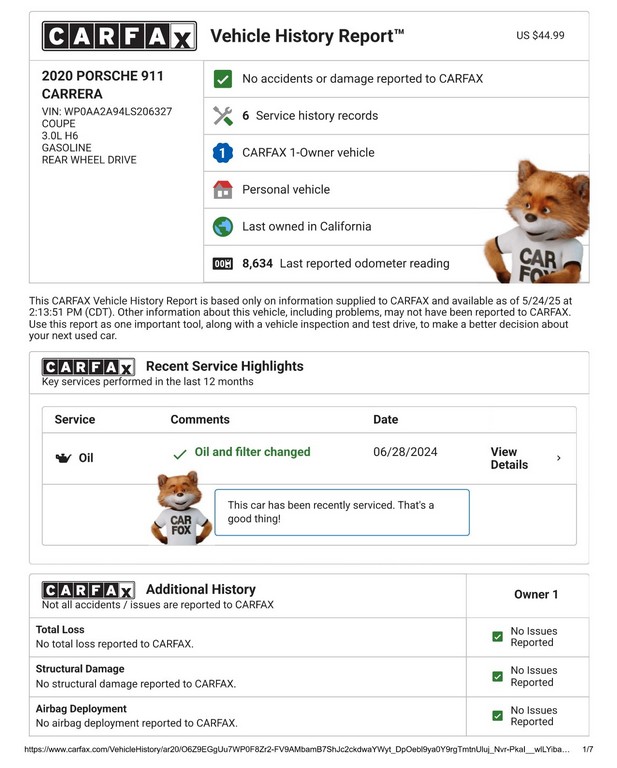Click the recently serviced speech bubble message
Image resolution: width=617 pixels, height=768 pixels.
coord(342,512)
